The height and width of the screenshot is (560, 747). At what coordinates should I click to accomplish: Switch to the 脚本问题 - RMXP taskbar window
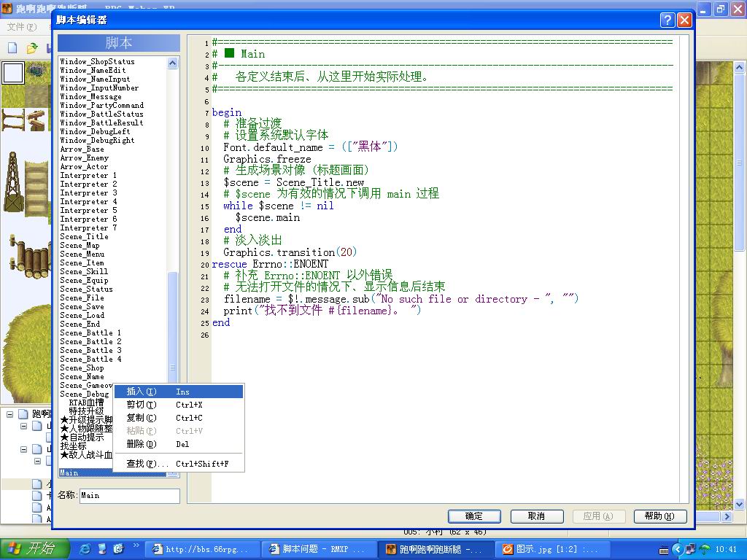click(318, 550)
